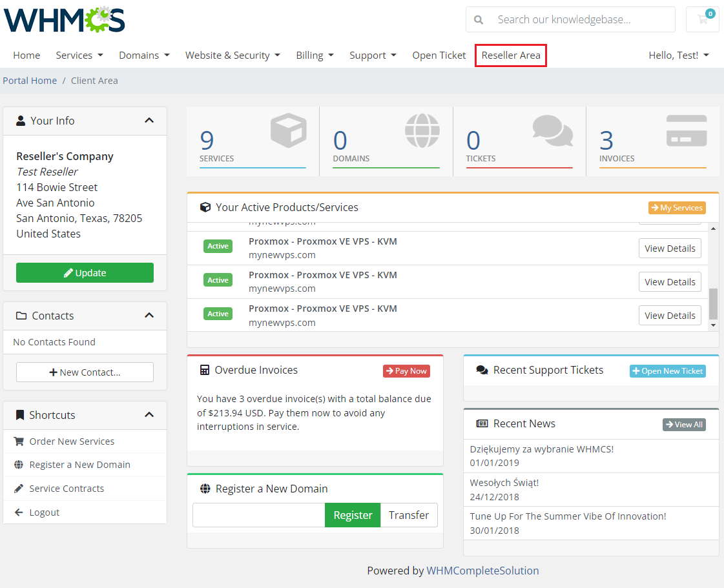Click the New Contact... button
The image size is (724, 588).
click(85, 372)
